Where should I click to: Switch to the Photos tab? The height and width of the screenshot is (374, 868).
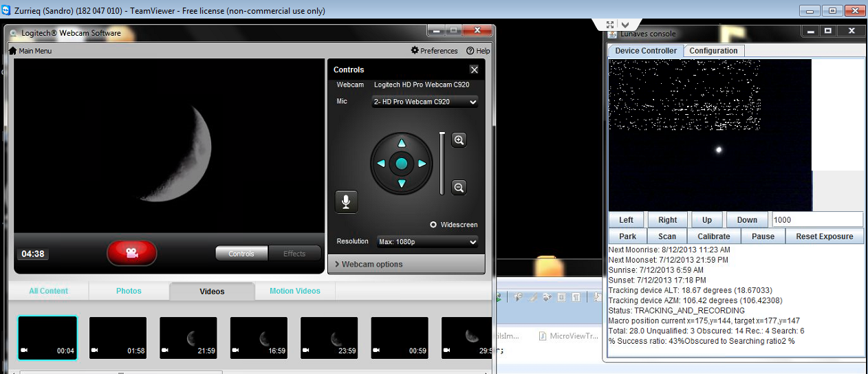[129, 291]
